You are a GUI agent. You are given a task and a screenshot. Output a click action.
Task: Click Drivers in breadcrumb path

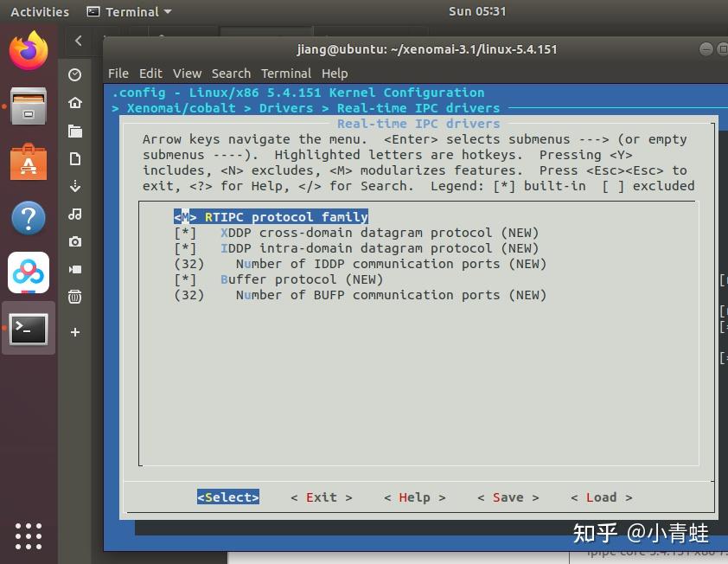(286, 108)
